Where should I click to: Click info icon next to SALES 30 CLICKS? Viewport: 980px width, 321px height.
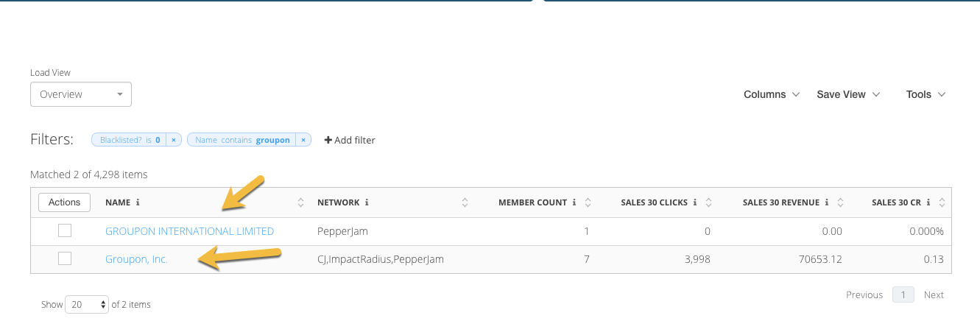(696, 202)
